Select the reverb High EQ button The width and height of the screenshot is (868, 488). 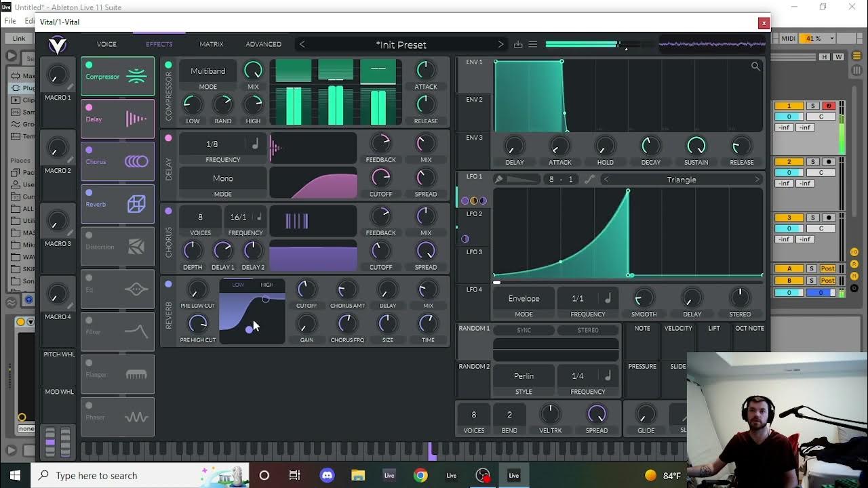267,285
